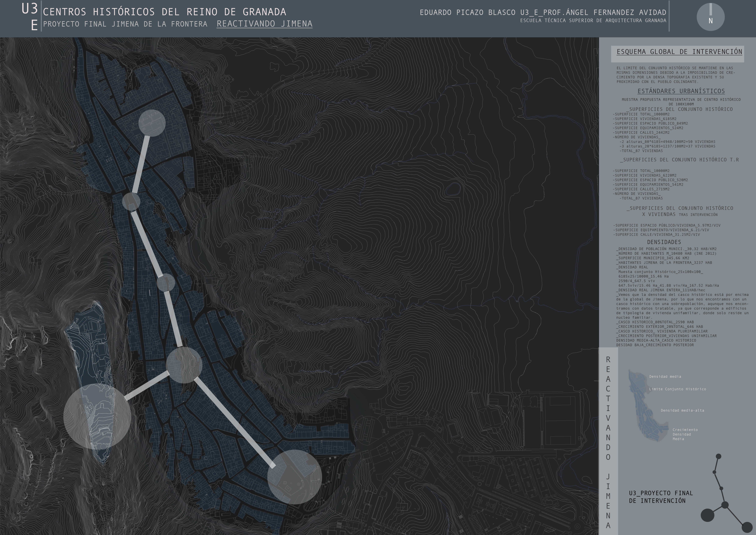Viewport: 756px width, 535px height.
Task: Click '_CRECIMIENTO EXTERIOR_20%TOTAL_646 HAB' line
Action: click(659, 327)
